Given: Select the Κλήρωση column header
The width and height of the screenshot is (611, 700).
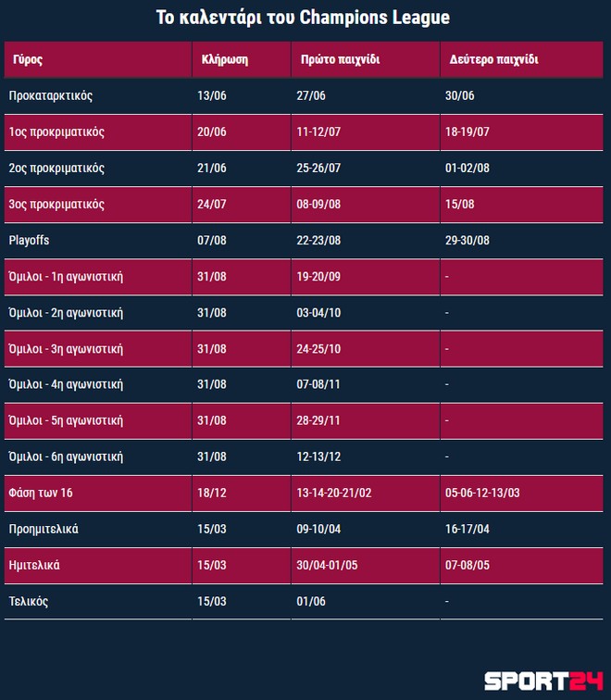Looking at the screenshot, I should (223, 59).
